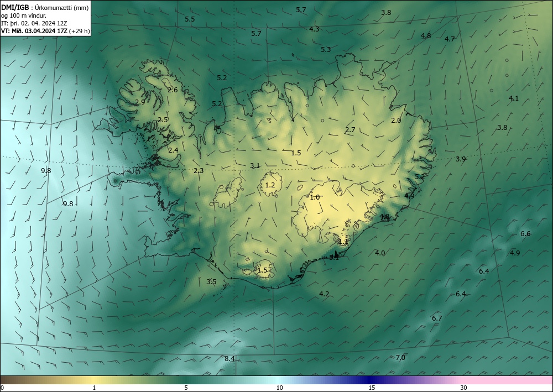This screenshot has width=553, height=392.
Task: Click the "DMI/IGB : Úrkomumætti (mm)" title line
Action: (45, 8)
